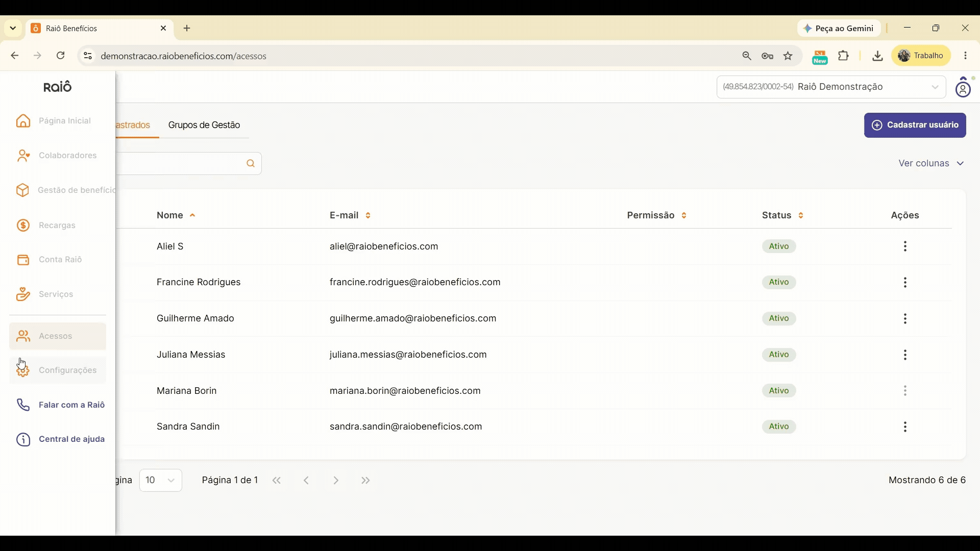Reload the page in browser
This screenshot has height=551, width=980.
point(61,56)
